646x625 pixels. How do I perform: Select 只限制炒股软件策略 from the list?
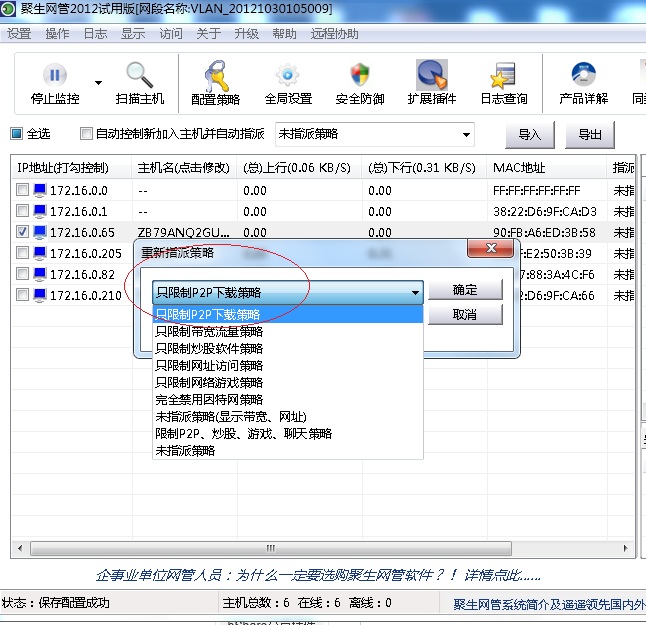click(209, 348)
